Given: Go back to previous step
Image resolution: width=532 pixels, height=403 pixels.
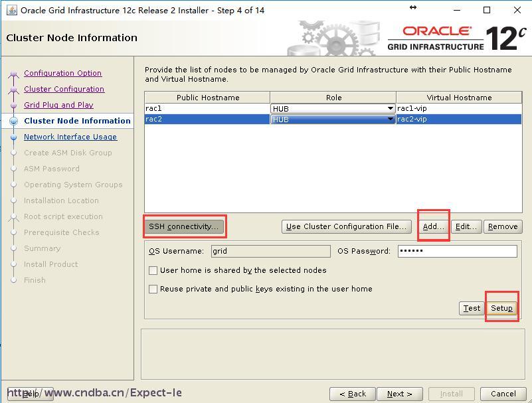Looking at the screenshot, I should pos(353,394).
